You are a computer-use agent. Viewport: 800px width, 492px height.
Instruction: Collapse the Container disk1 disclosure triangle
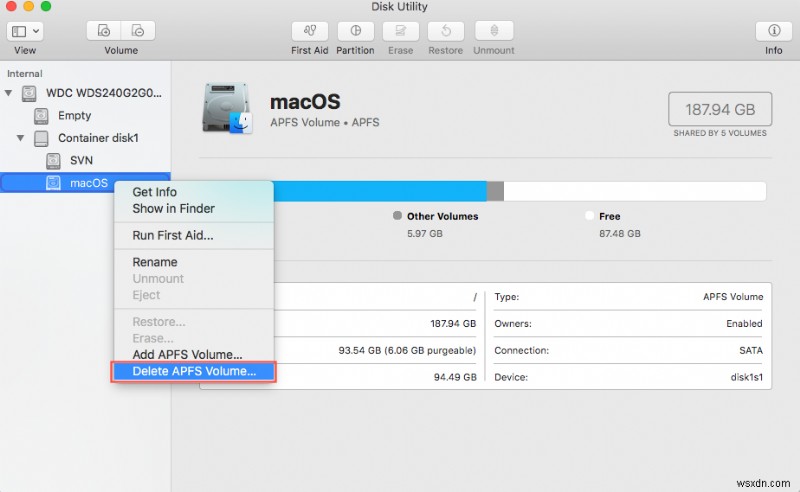[20, 138]
